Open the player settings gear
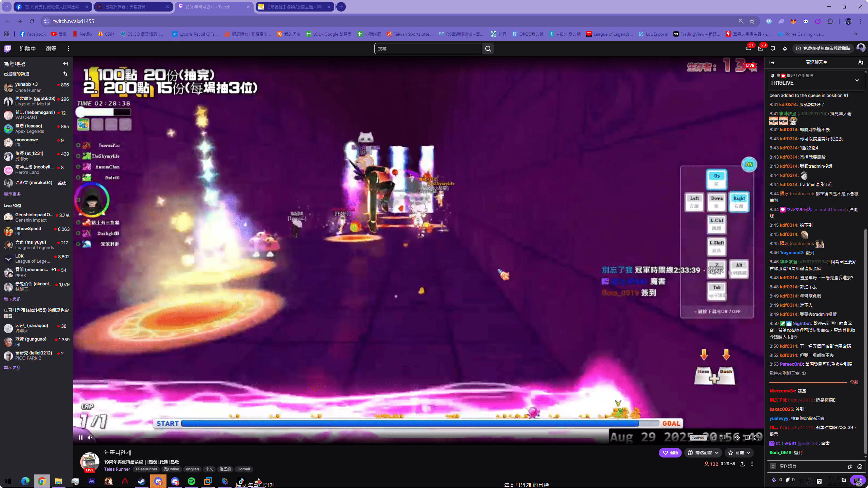This screenshot has height=488, width=868. [x=737, y=438]
